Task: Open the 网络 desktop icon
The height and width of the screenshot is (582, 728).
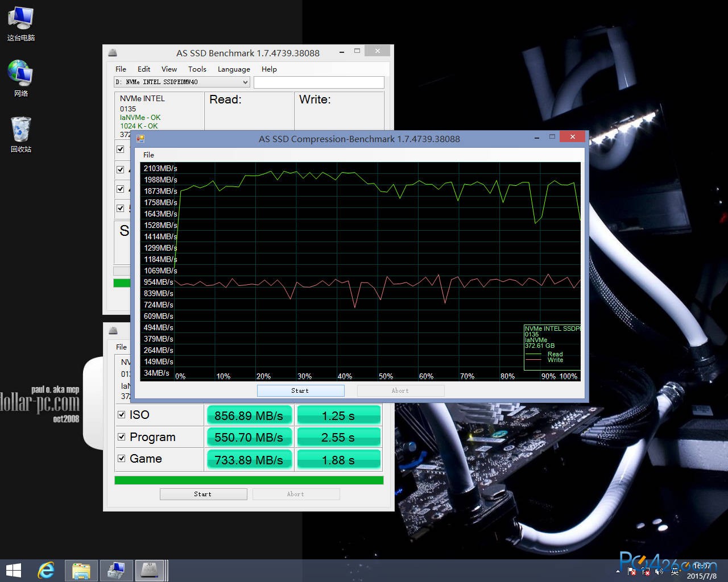Action: [21, 78]
